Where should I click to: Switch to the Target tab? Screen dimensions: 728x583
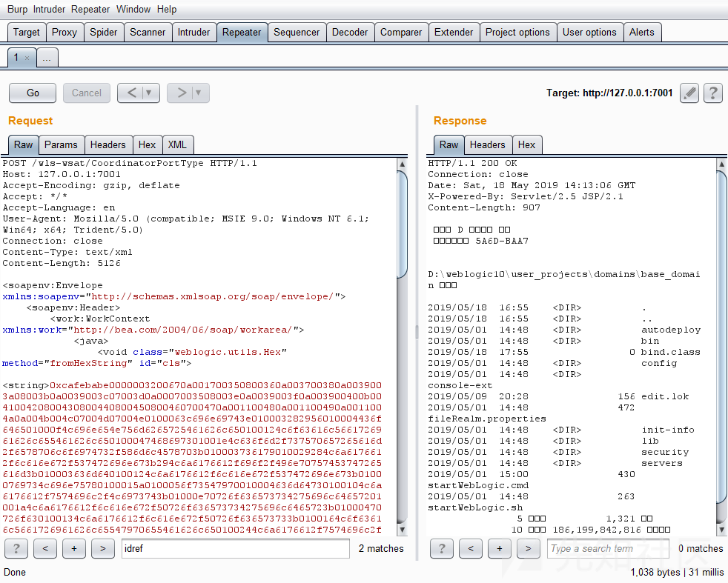tap(27, 33)
